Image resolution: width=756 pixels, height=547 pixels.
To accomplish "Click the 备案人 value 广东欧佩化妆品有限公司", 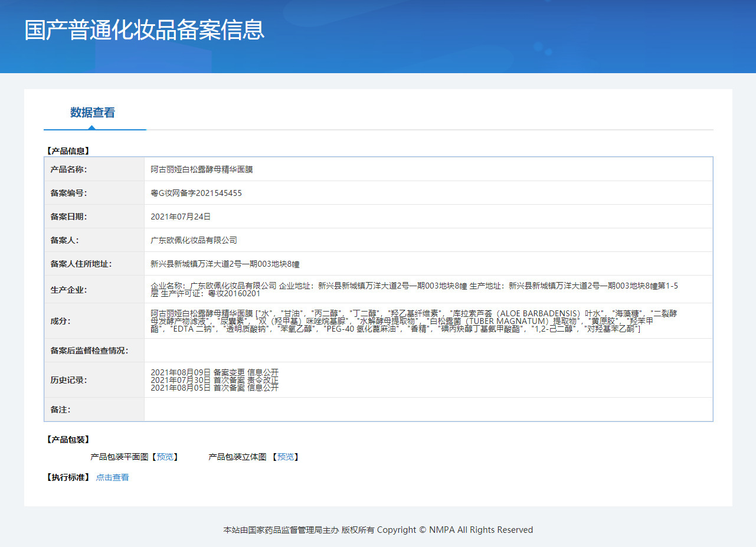I will (194, 240).
